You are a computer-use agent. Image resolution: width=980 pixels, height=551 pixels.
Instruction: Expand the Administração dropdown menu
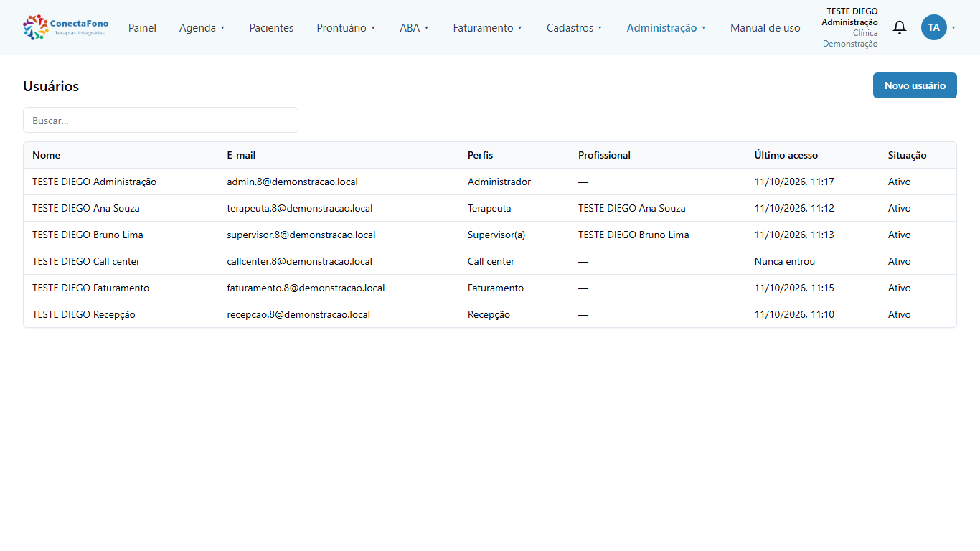[666, 28]
